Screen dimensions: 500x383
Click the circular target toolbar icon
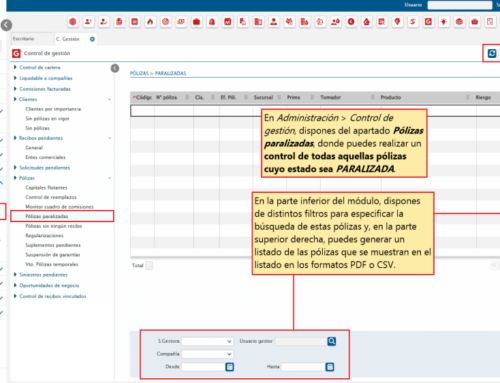(x=165, y=22)
